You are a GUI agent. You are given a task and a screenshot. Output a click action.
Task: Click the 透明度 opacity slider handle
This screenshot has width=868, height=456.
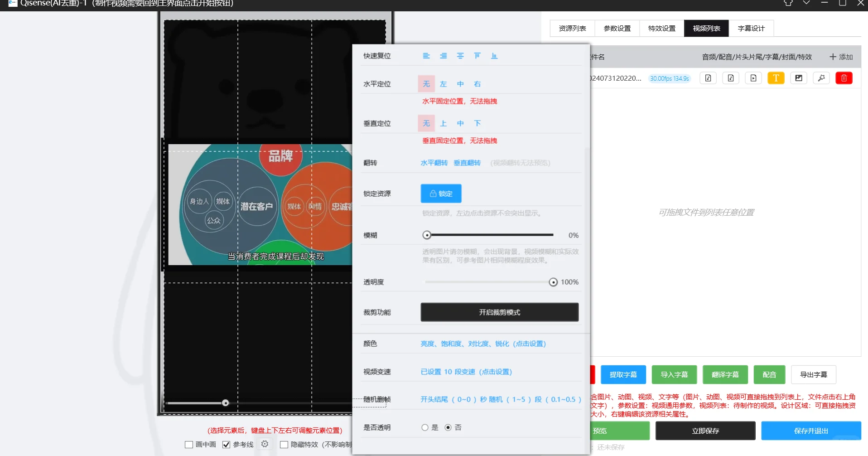[x=553, y=282]
